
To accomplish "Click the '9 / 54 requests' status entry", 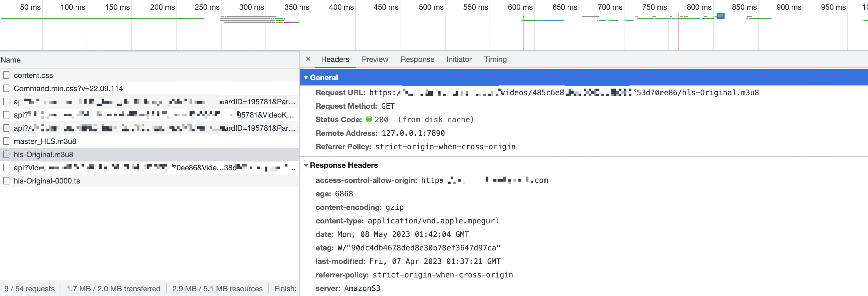I will click(29, 289).
